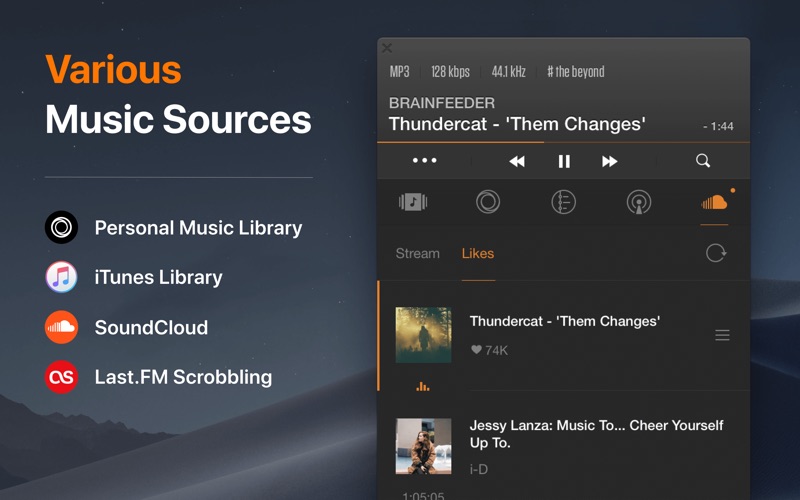This screenshot has width=800, height=500.
Task: Open the search magnifier icon
Action: (x=703, y=161)
